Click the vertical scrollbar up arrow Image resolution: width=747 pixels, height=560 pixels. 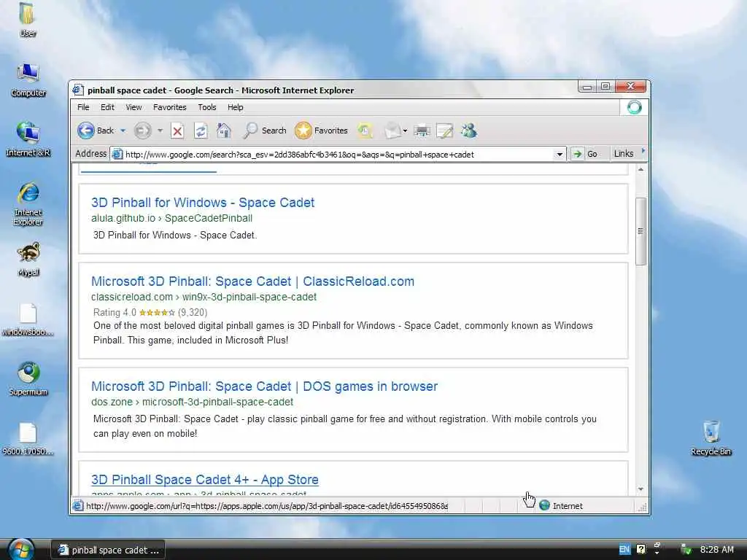pyautogui.click(x=640, y=169)
